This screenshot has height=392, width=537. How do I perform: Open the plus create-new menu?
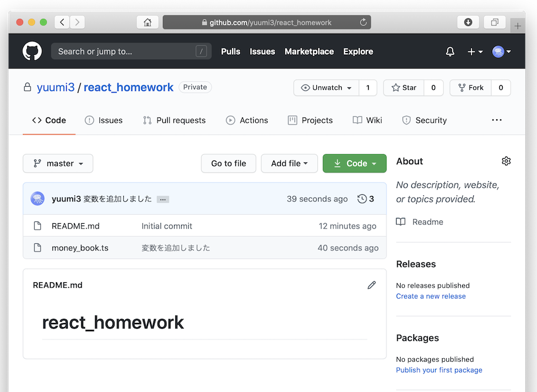[x=475, y=52]
